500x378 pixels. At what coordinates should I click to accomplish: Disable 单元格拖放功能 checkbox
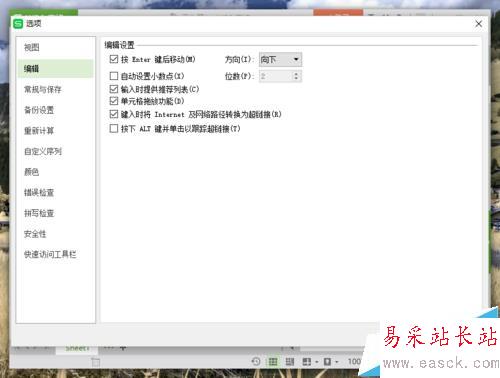click(114, 101)
